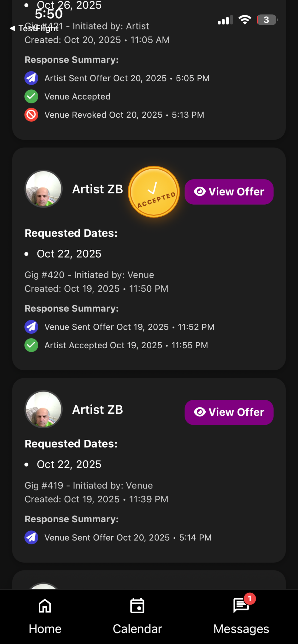Screen dimensions: 298x644
Task: Tap the Artist ZB name on Gig #420
Action: click(97, 189)
